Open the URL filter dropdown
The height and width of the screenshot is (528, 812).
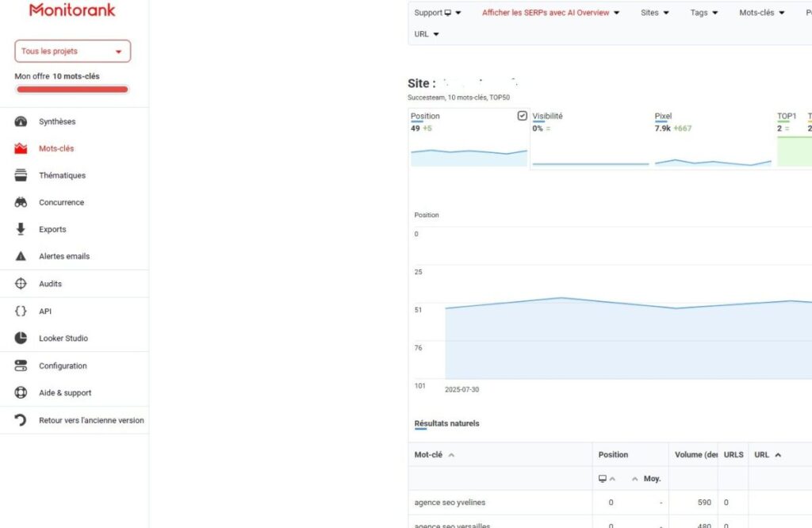pos(426,34)
